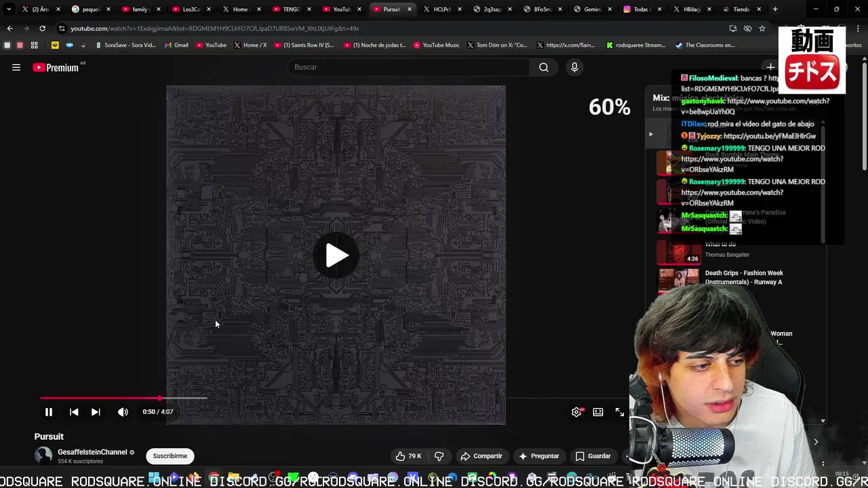This screenshot has width=868, height=488.
Task: Pause the playing video
Action: tap(49, 412)
